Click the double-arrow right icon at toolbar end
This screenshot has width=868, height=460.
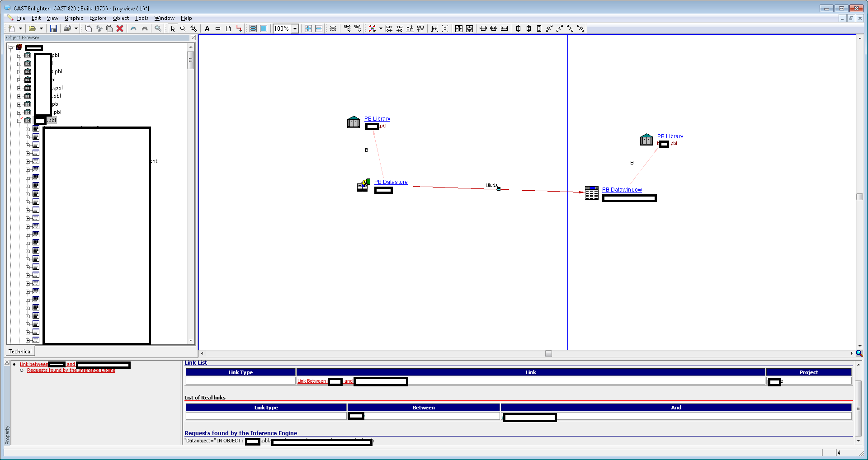[x=581, y=28]
